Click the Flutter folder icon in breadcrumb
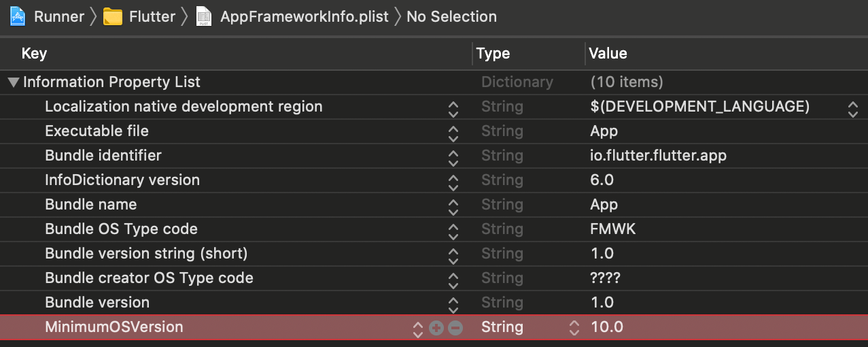The height and width of the screenshot is (347, 868). pos(113,16)
